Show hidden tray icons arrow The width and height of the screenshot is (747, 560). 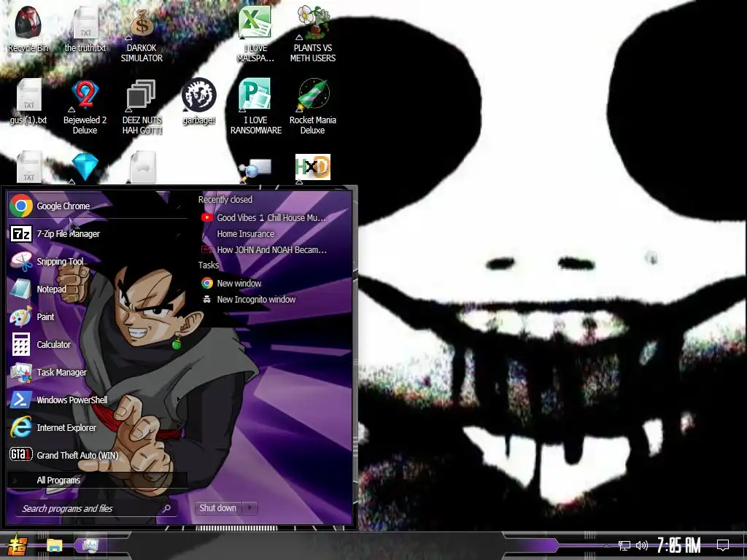606,545
